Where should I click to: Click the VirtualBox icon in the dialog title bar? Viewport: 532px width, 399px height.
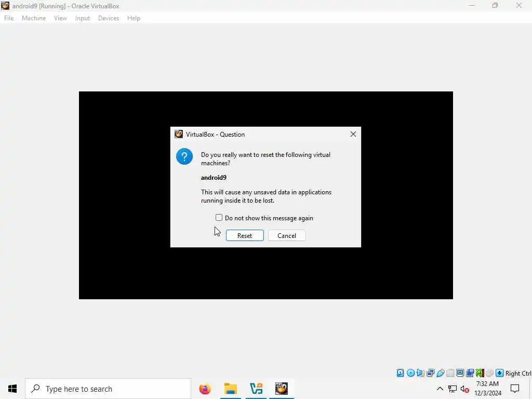[x=179, y=134]
